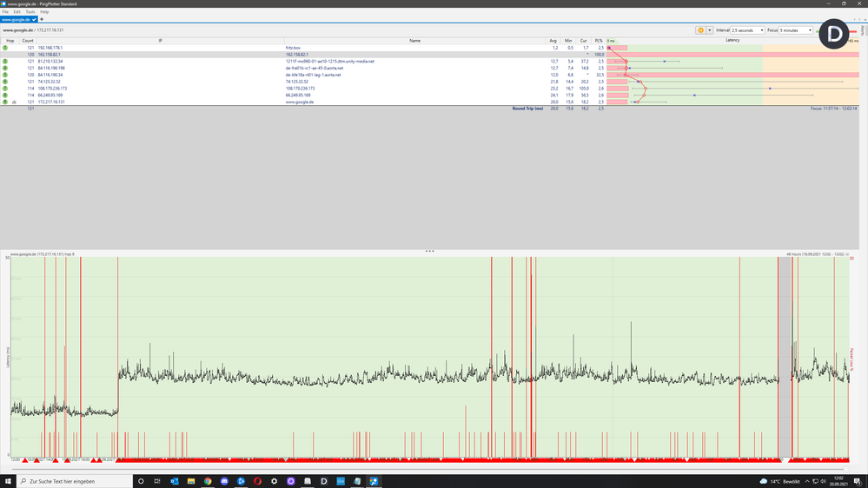Open Task View on the taskbar
The width and height of the screenshot is (868, 488).
[x=157, y=481]
